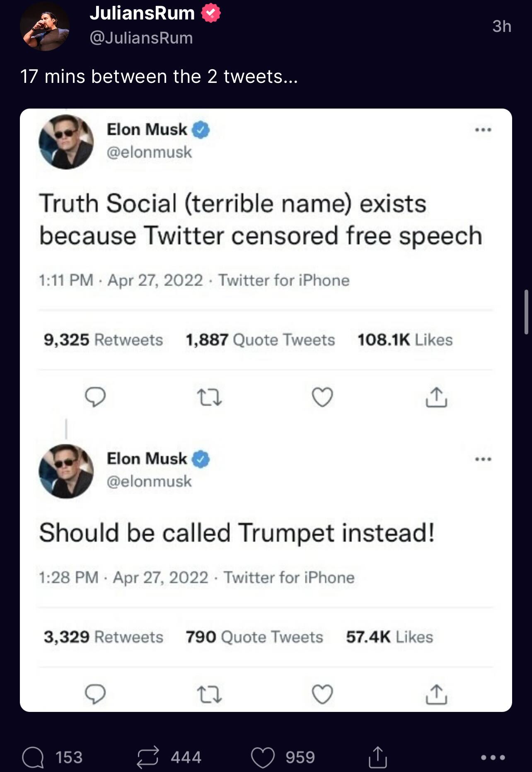The image size is (532, 772).
Task: View the 790 Quote Tweets list
Action: [254, 637]
